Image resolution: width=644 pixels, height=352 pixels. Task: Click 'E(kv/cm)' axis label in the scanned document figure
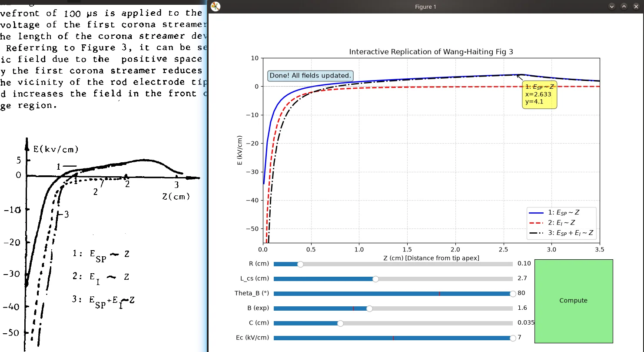tap(56, 150)
